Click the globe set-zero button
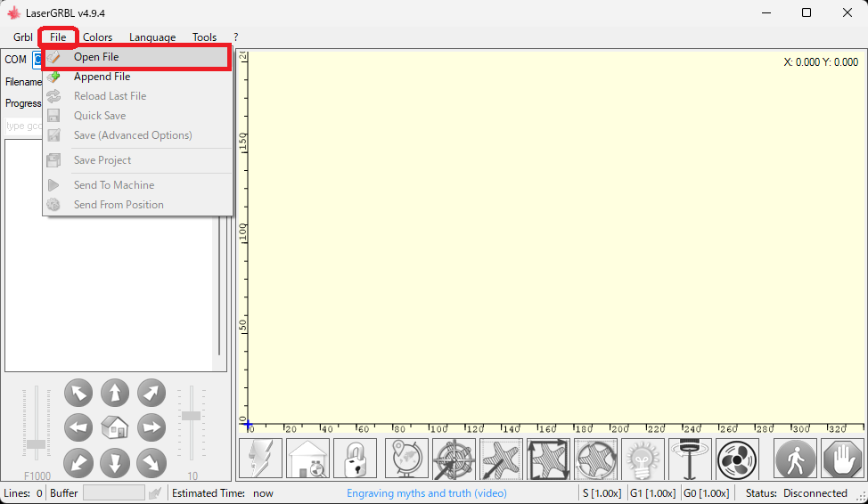 pos(407,458)
